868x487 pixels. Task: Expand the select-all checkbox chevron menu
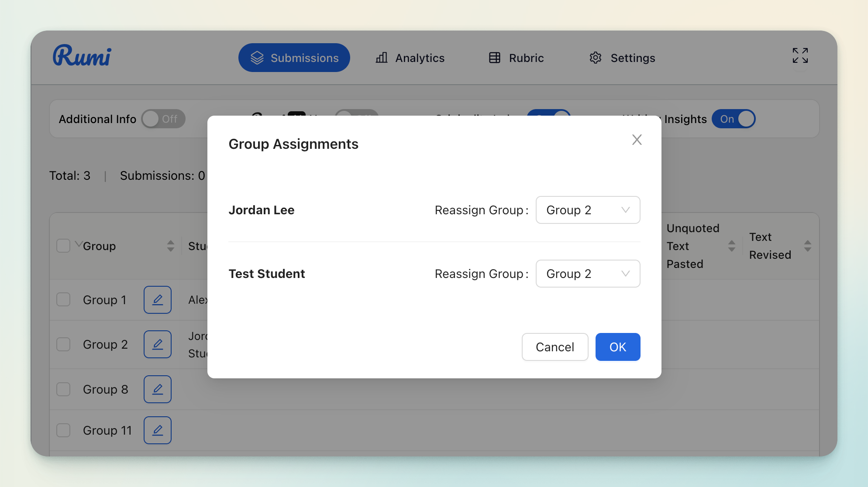[78, 243]
